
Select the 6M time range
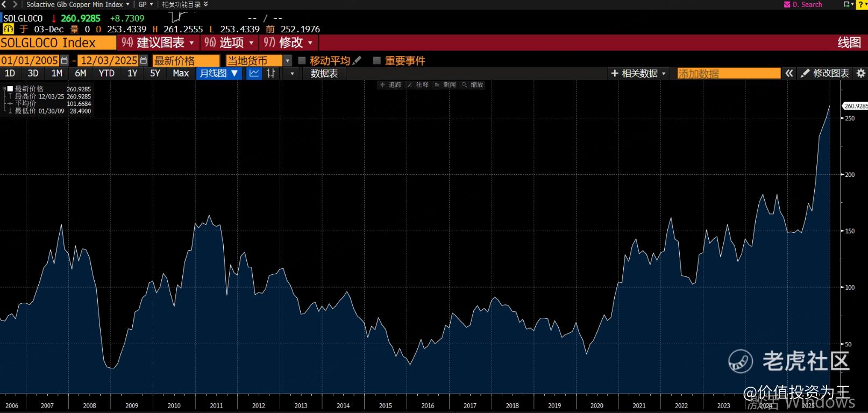click(80, 73)
